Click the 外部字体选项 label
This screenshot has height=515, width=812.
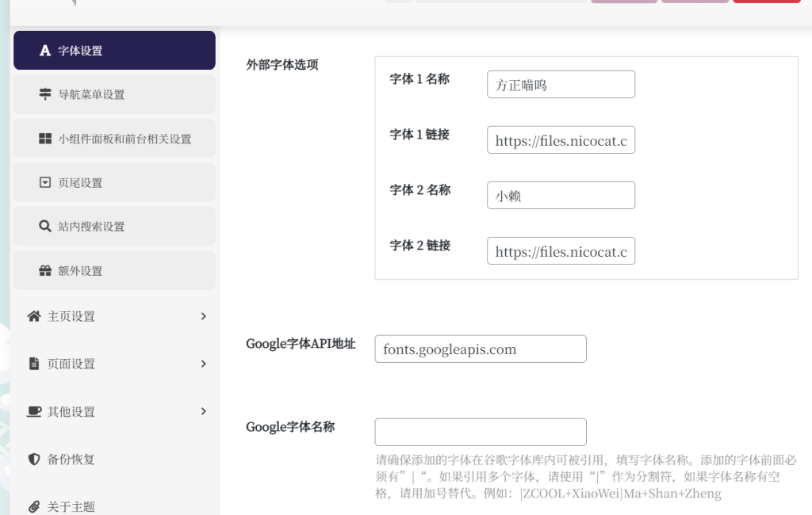282,65
